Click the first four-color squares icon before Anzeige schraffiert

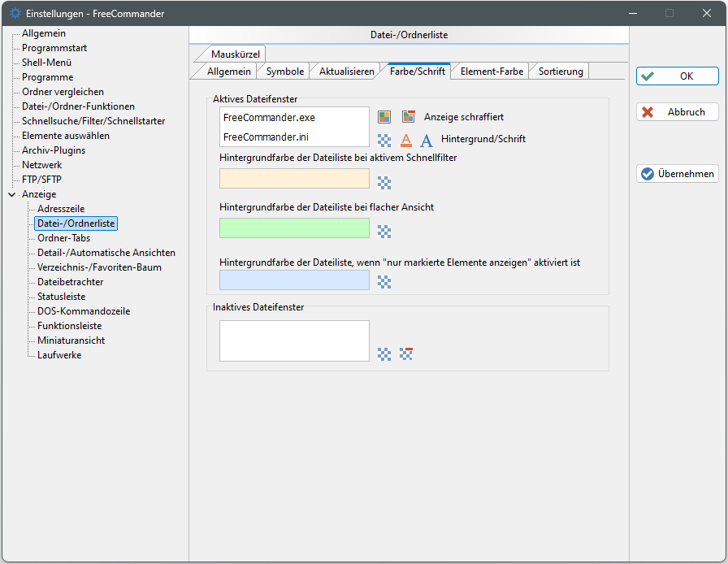pos(384,117)
